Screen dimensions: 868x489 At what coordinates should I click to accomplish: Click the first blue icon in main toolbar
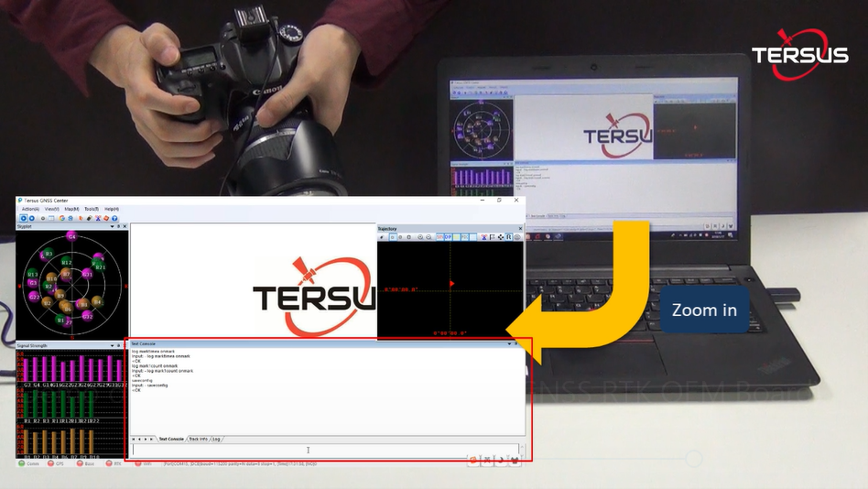coord(22,218)
